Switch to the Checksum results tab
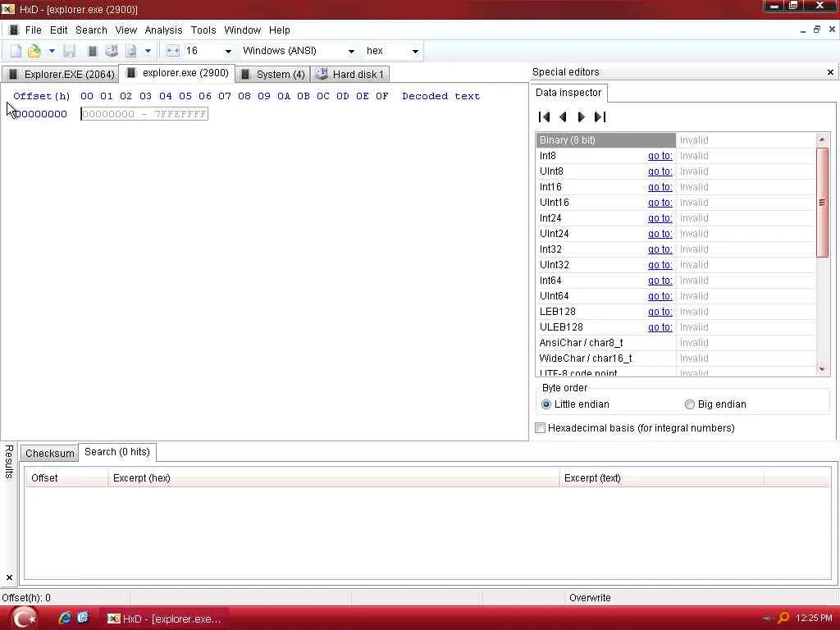This screenshot has width=840, height=630. (50, 453)
